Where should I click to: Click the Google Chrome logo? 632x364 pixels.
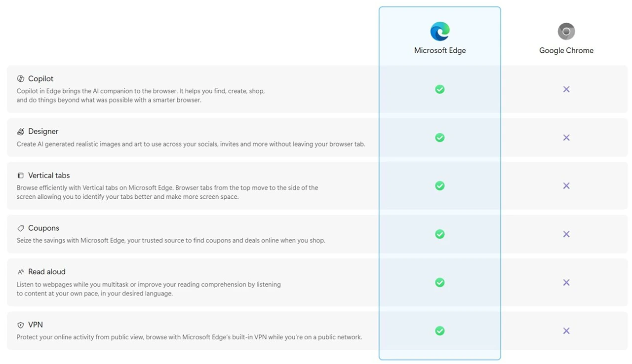(566, 31)
